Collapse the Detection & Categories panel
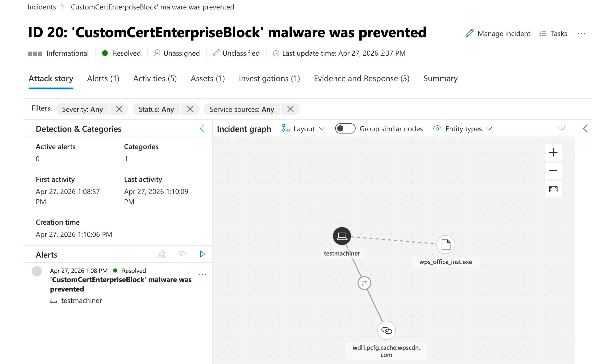This screenshot has height=364, width=606. coord(202,129)
